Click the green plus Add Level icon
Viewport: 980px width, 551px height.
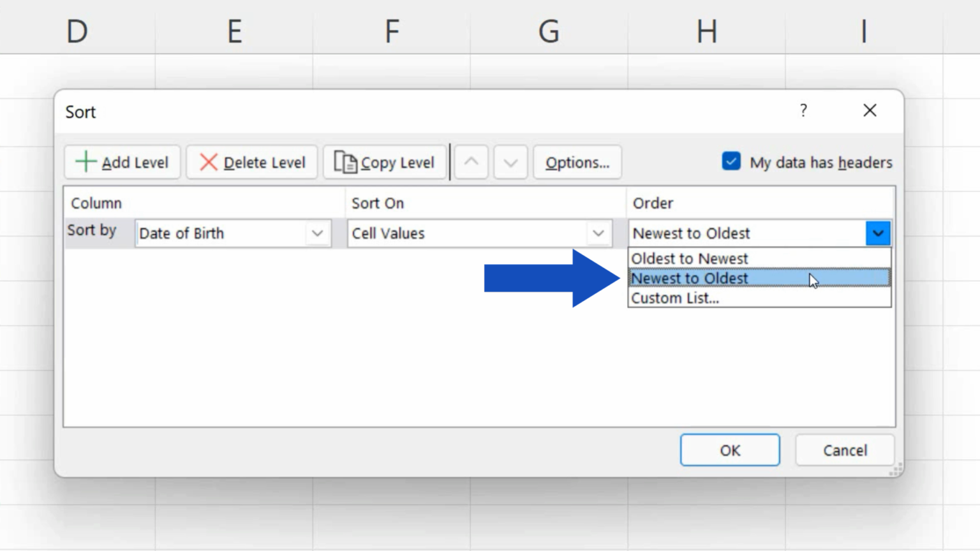(85, 162)
